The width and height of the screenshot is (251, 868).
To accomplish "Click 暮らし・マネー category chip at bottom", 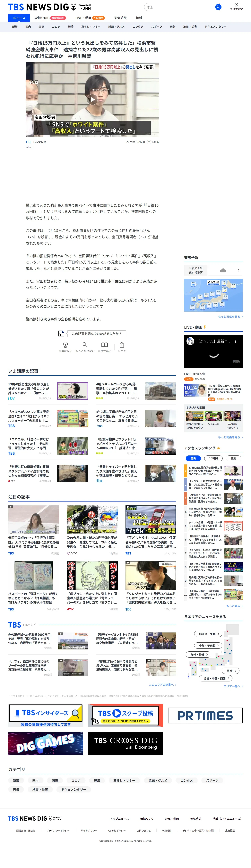I will 124,780.
